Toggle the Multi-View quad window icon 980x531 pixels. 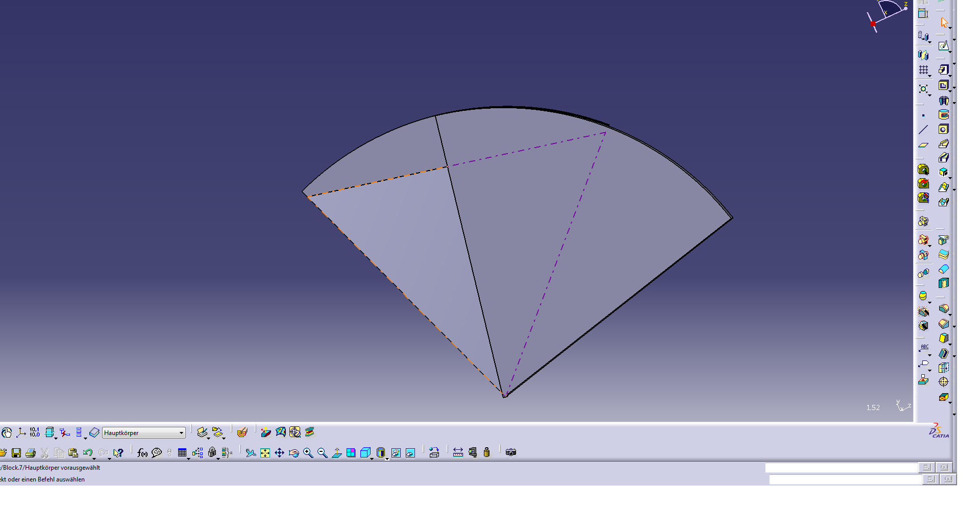(x=351, y=453)
